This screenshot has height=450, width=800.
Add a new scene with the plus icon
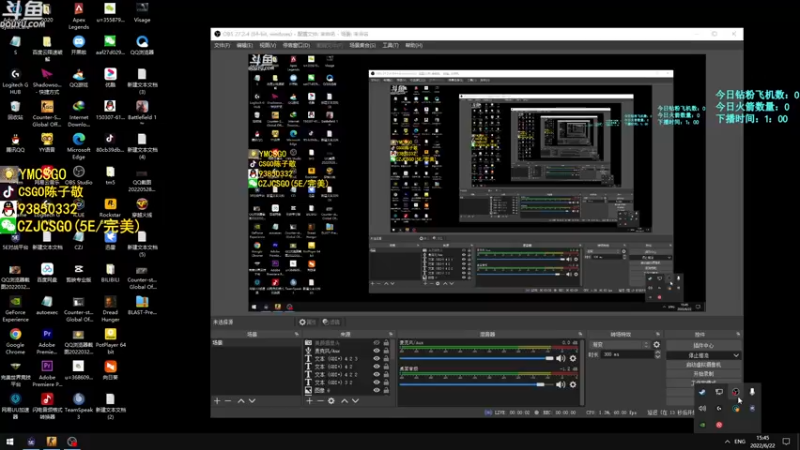[217, 401]
